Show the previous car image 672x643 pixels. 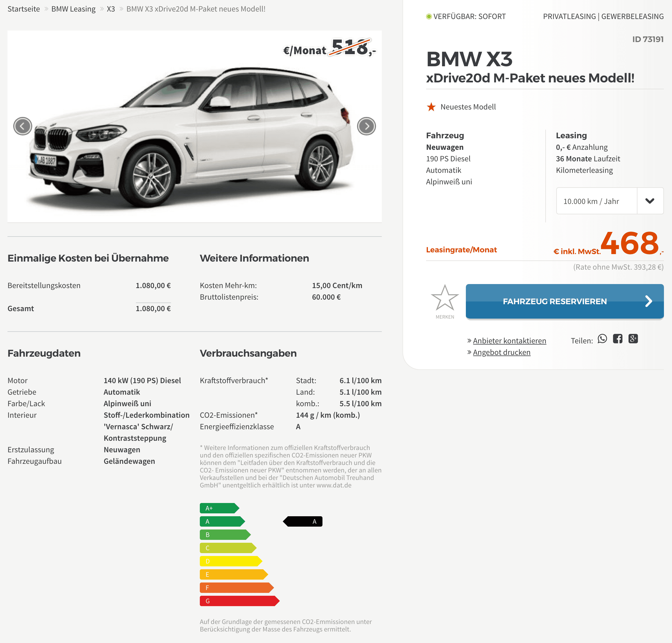(23, 126)
